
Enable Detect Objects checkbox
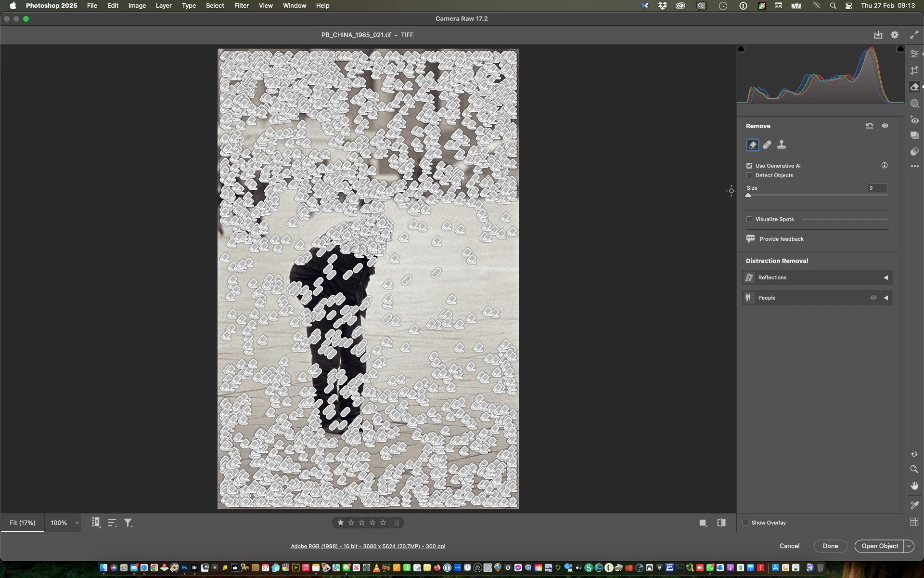pos(749,175)
